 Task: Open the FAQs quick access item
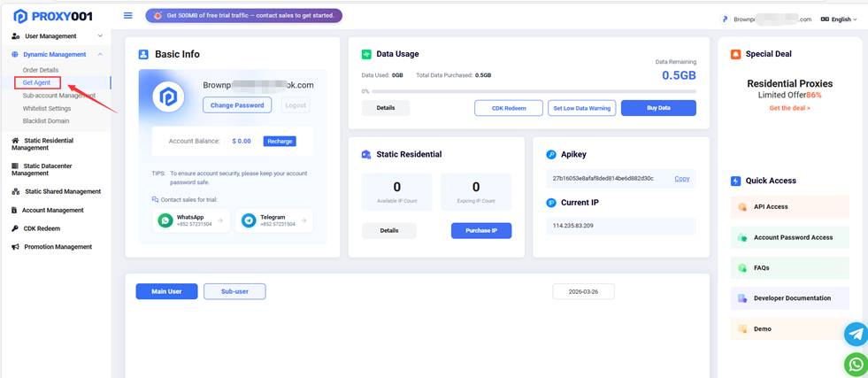[x=789, y=267]
